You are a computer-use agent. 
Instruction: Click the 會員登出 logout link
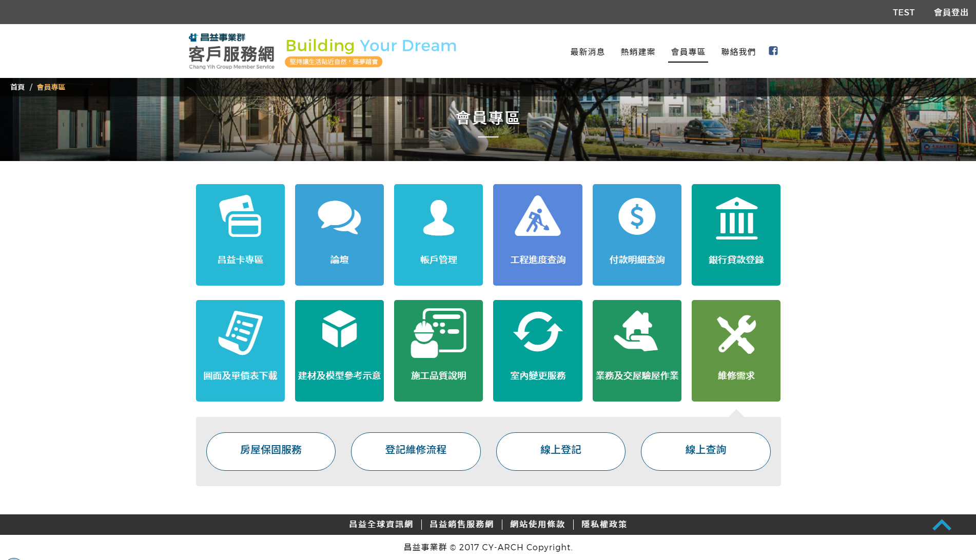(x=951, y=12)
